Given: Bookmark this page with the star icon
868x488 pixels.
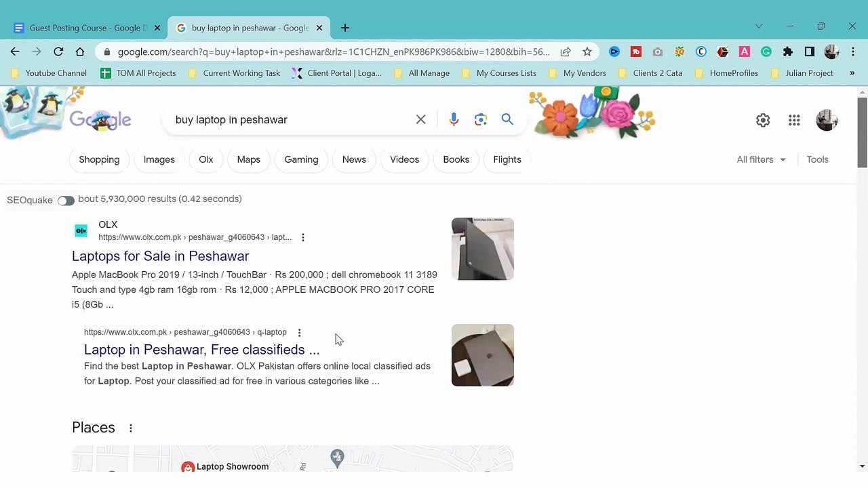Looking at the screenshot, I should (587, 52).
